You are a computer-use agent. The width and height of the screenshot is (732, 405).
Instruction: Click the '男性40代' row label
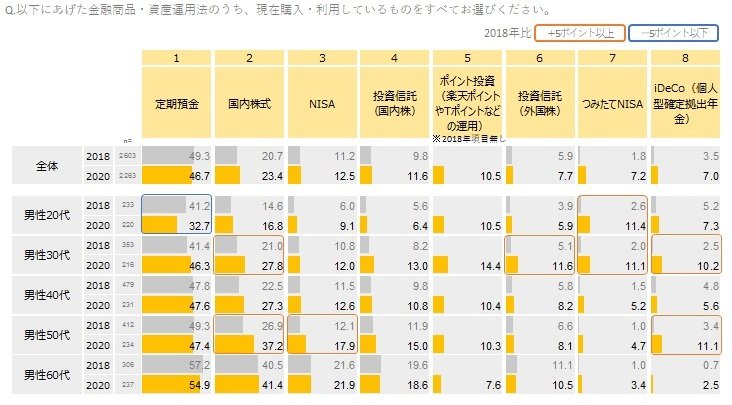[x=47, y=295]
